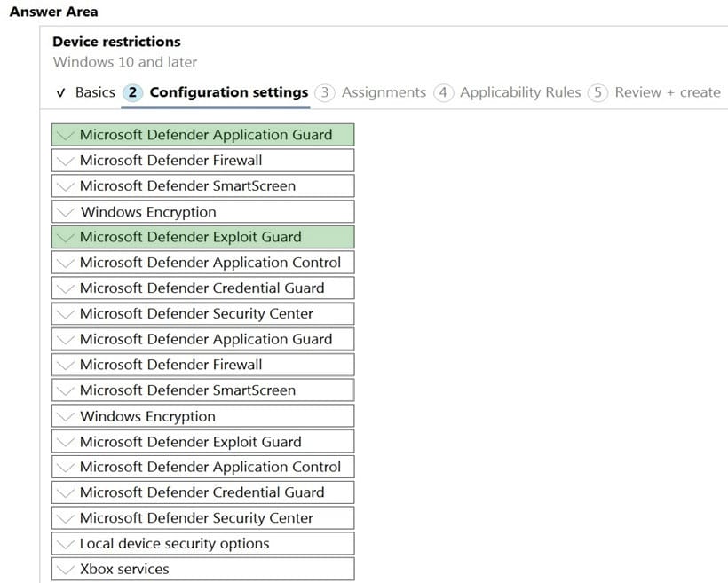Image resolution: width=728 pixels, height=583 pixels.
Task: Click the "Answer Area" title text
Action: tap(54, 12)
